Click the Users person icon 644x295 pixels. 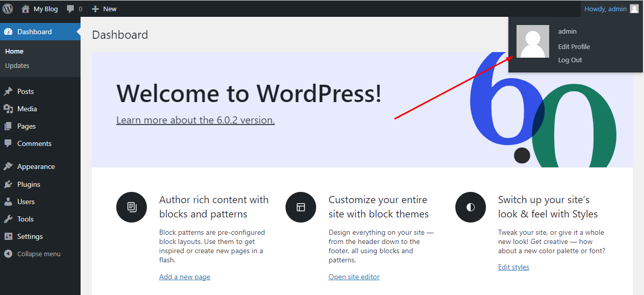coord(8,202)
